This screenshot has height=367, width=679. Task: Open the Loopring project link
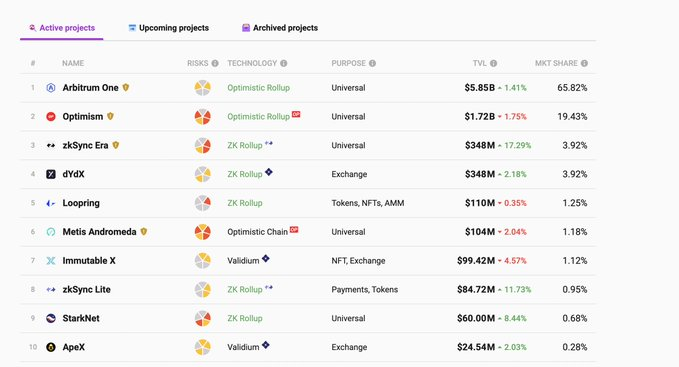81,203
